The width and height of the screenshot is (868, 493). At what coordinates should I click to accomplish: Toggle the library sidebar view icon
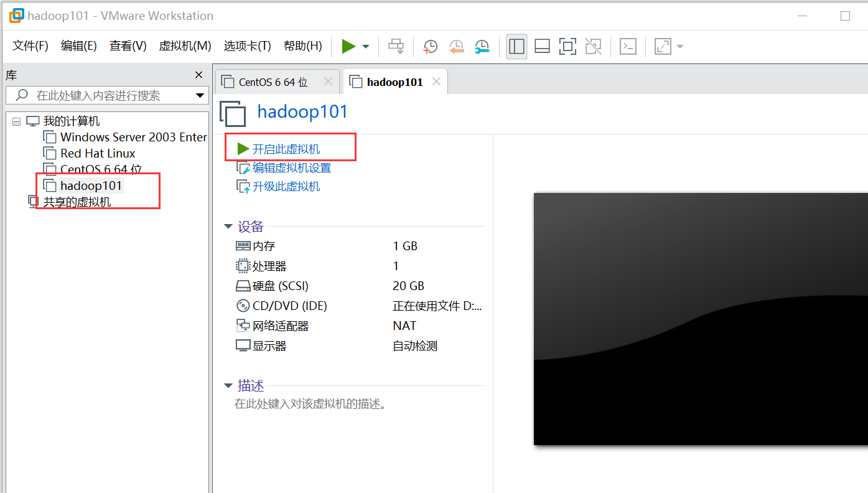pos(516,46)
